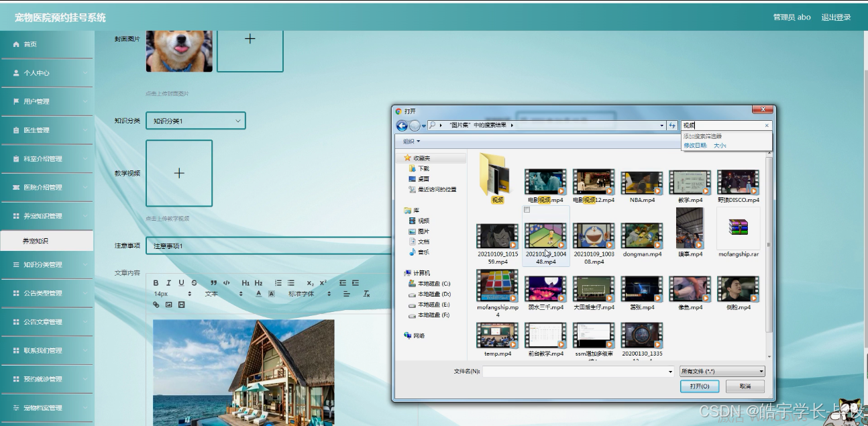Open 首页 in the sidebar
868x426 pixels.
(x=47, y=44)
